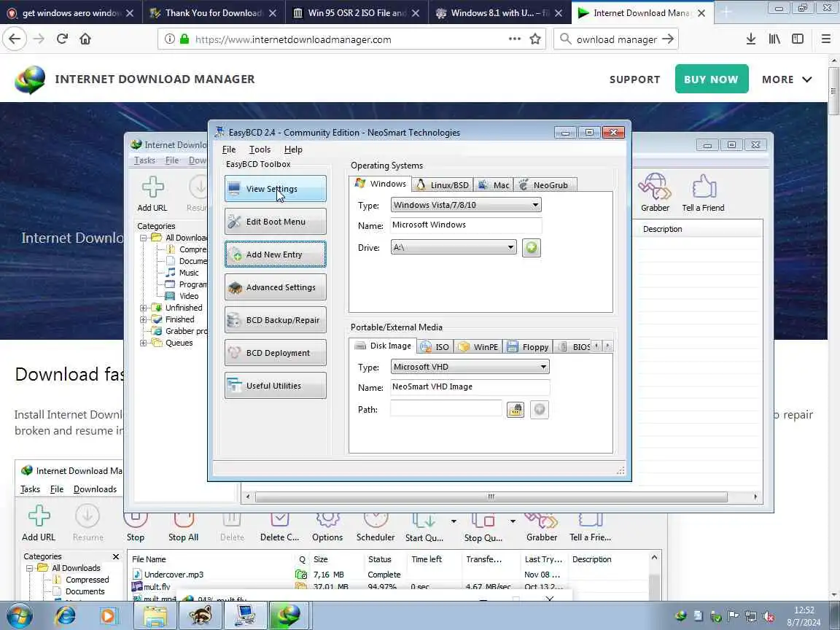Bookmark this page with star icon
Image resolution: width=840 pixels, height=630 pixels.
click(x=534, y=39)
